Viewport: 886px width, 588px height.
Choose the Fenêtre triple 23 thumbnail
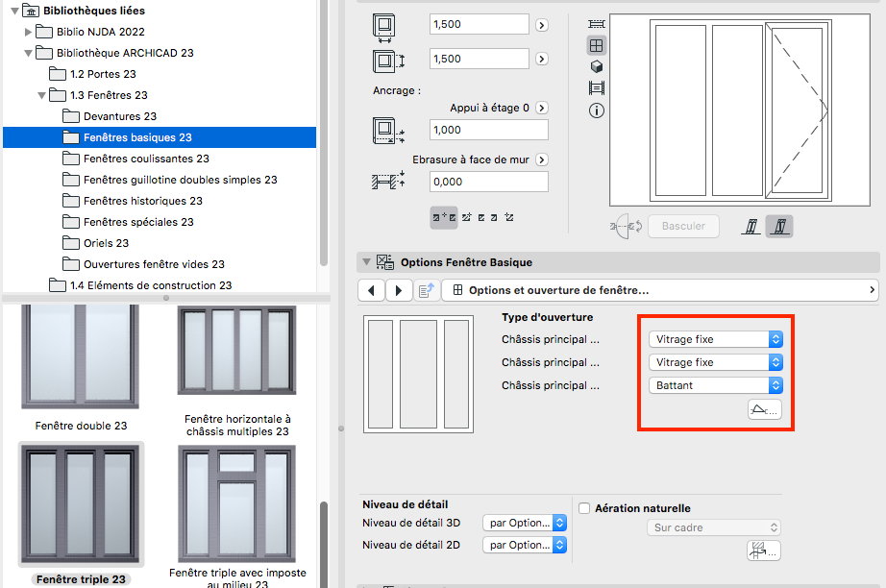(x=81, y=503)
